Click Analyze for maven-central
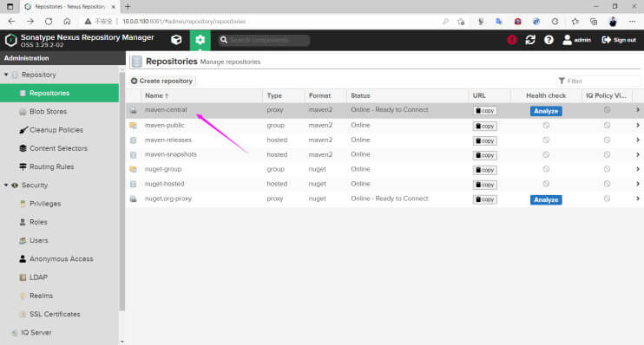The image size is (644, 345). [x=546, y=111]
